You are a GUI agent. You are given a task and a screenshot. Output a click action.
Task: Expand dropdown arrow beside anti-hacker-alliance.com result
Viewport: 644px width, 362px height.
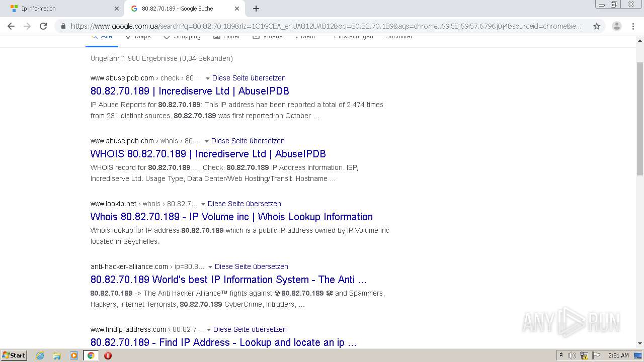tap(210, 267)
